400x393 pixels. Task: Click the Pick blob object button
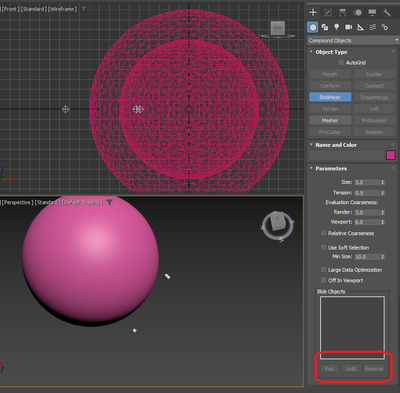click(329, 369)
